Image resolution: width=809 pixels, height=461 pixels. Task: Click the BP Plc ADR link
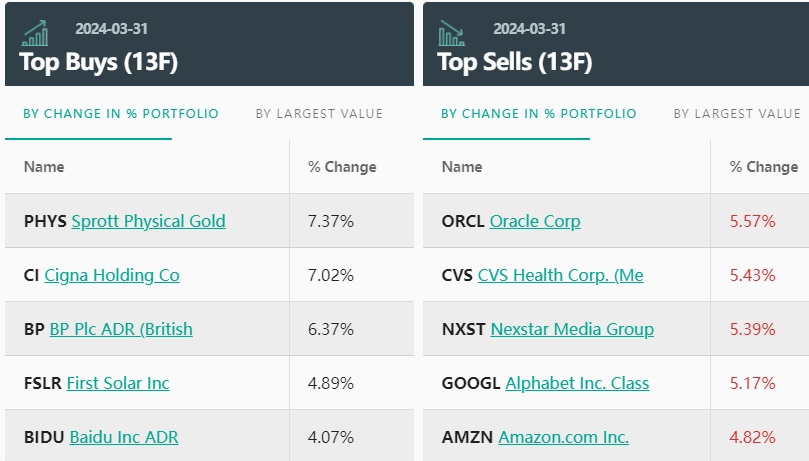click(x=121, y=329)
